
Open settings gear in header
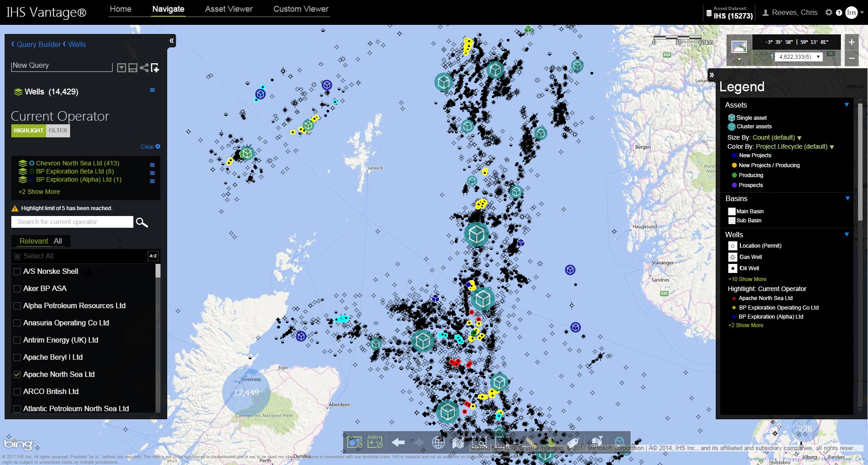point(829,12)
